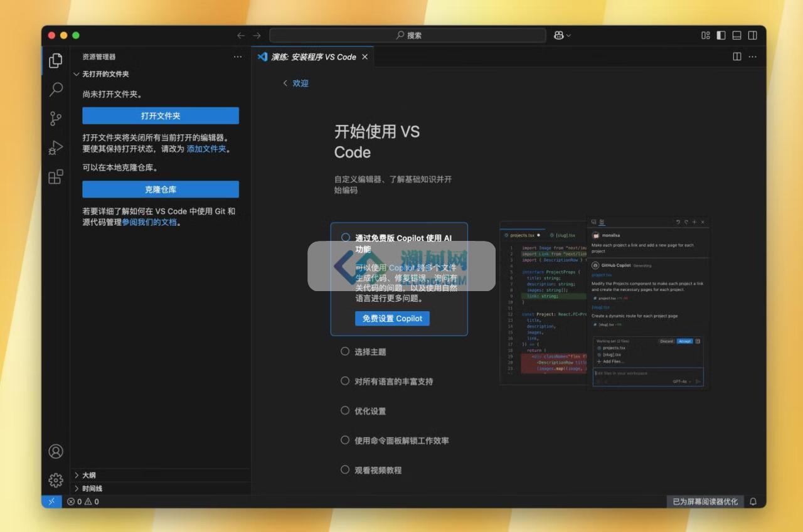The height and width of the screenshot is (532, 803).
Task: Toggle the bottom panel
Action: (x=737, y=36)
